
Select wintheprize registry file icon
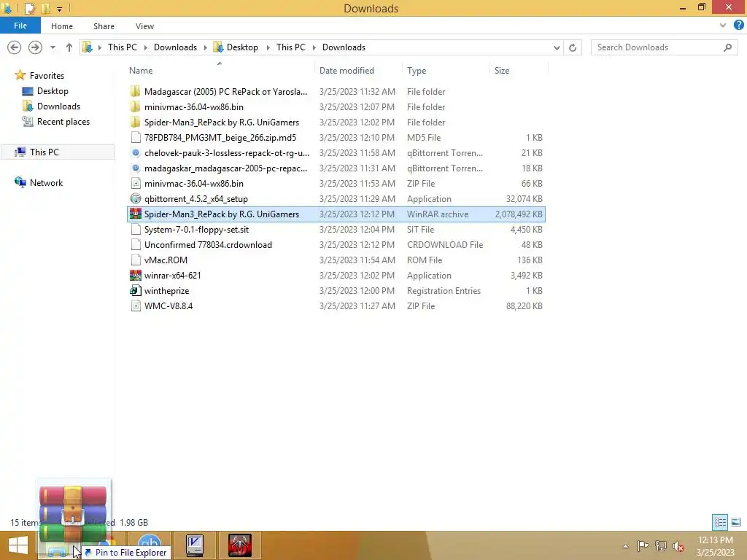click(x=135, y=290)
